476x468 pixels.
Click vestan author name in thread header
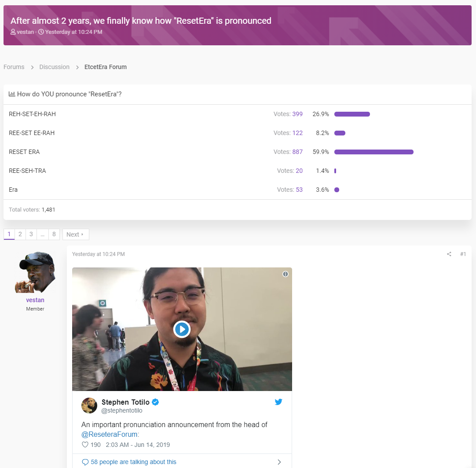pos(25,32)
